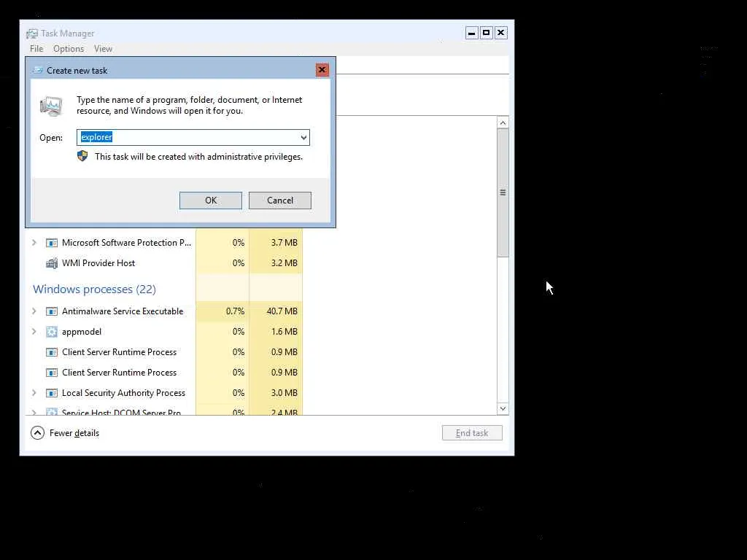Screen dimensions: 747x560
Task: Expand the Antimalware Service Executable row
Action: pos(34,311)
